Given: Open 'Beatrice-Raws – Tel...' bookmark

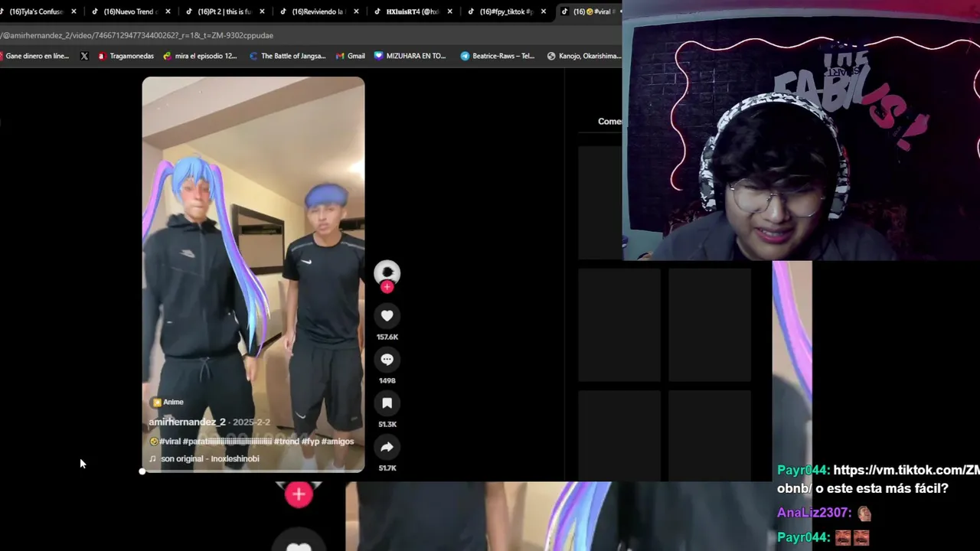Looking at the screenshot, I should pos(498,56).
